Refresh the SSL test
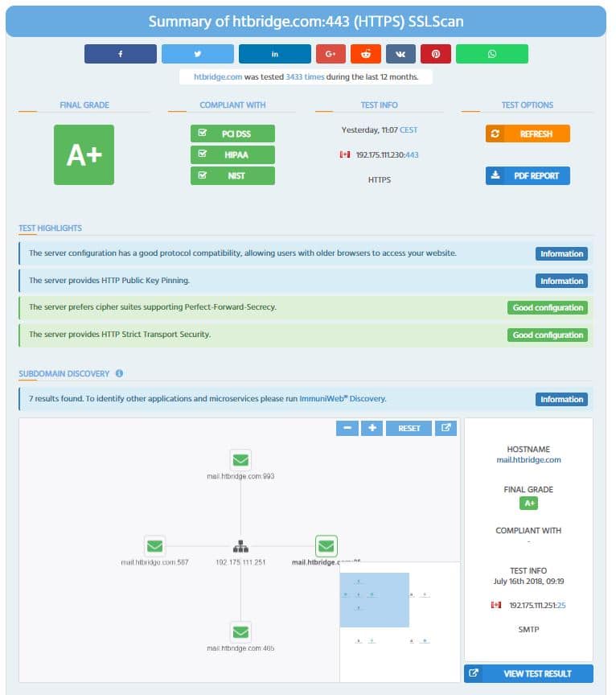Screen dimensions: 616x695 (x=528, y=134)
